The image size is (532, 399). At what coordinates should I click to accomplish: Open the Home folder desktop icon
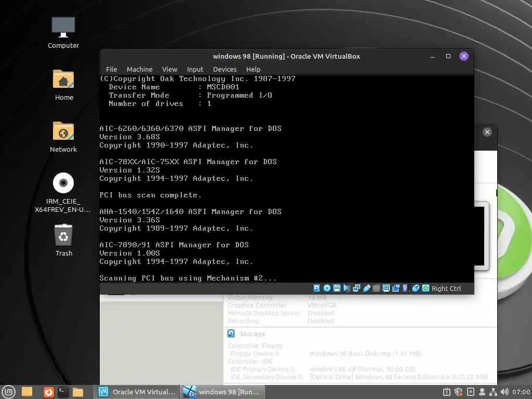click(63, 85)
